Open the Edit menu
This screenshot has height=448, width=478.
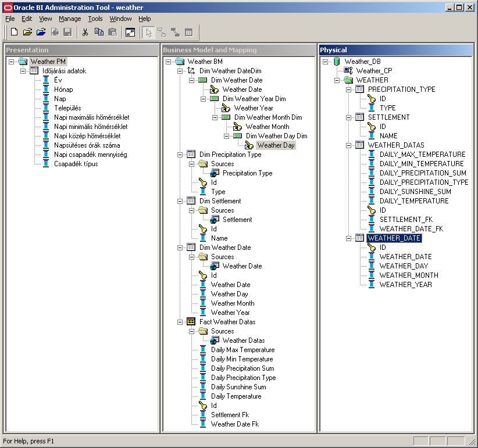click(27, 19)
